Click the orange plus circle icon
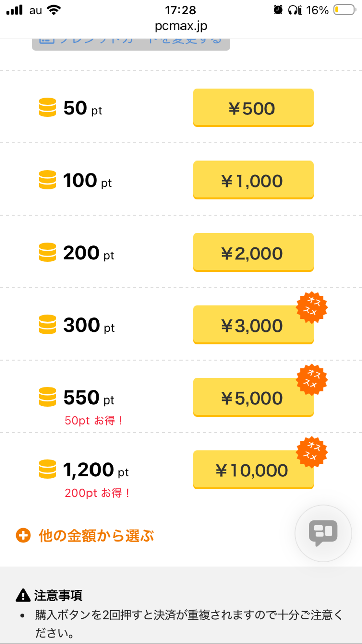362x644 pixels. pos(23,536)
